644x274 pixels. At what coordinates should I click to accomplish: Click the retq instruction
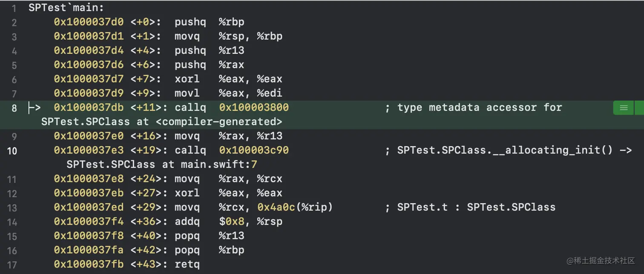point(187,265)
